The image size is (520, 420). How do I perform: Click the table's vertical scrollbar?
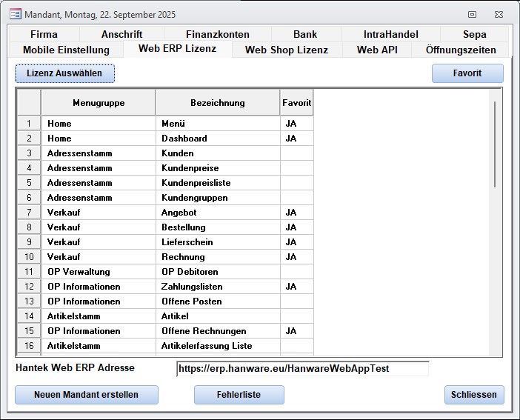click(494, 148)
